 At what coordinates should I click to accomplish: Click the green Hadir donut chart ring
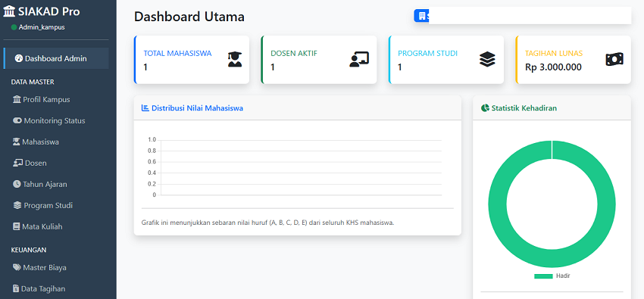coord(497,204)
